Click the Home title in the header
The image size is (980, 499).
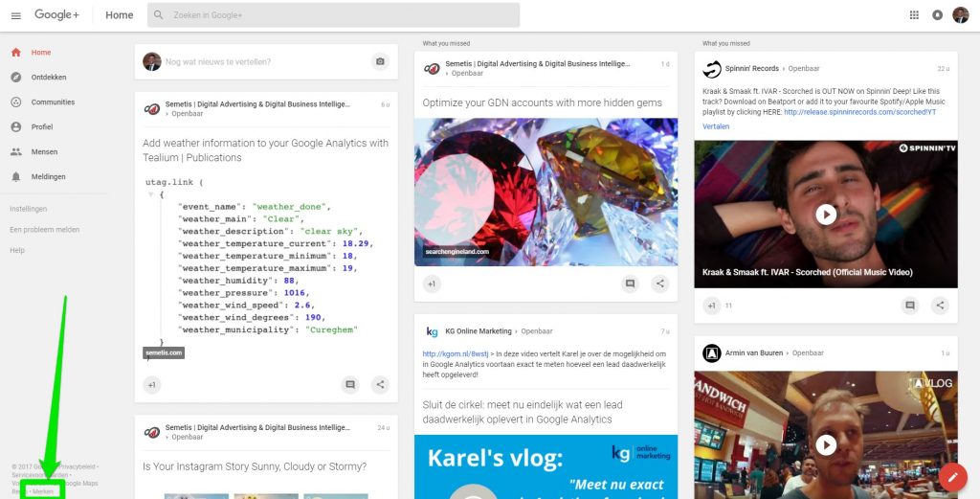click(120, 15)
